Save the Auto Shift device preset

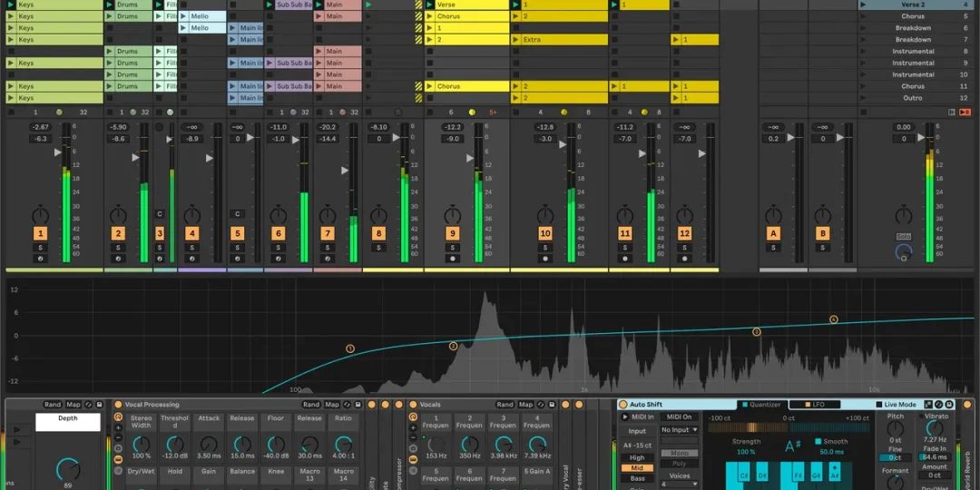click(x=949, y=405)
